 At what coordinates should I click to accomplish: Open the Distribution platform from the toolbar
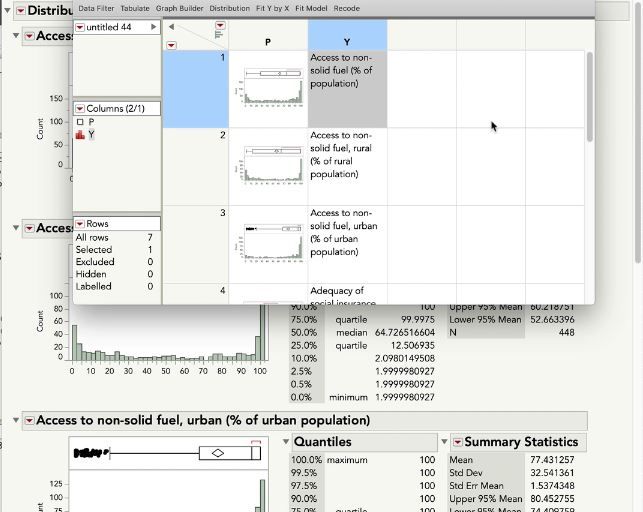(x=229, y=8)
